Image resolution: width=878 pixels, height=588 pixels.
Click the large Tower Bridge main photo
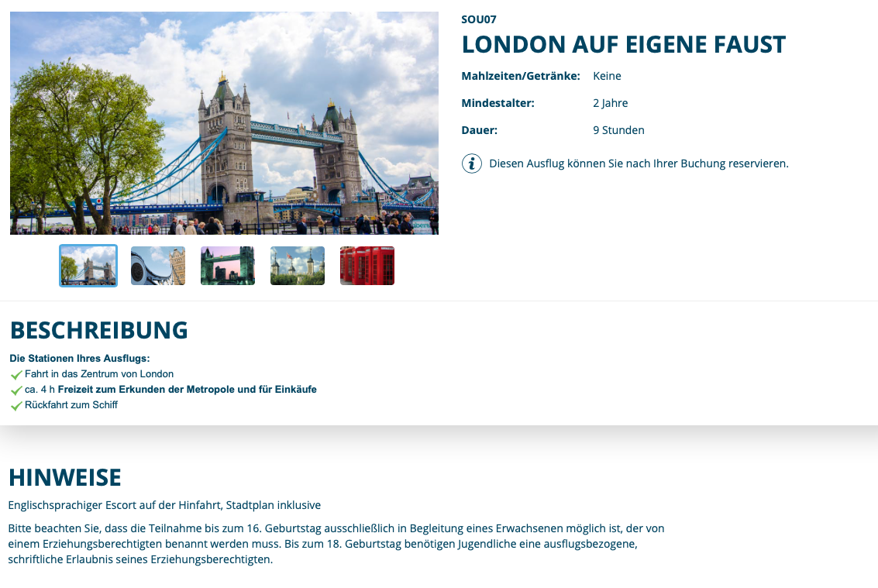click(224, 123)
